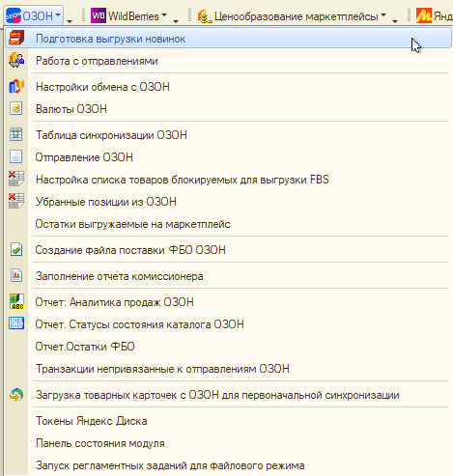Click the green table icon for Таблица синхронизации
Viewport: 453px width, 476px height.
16,134
